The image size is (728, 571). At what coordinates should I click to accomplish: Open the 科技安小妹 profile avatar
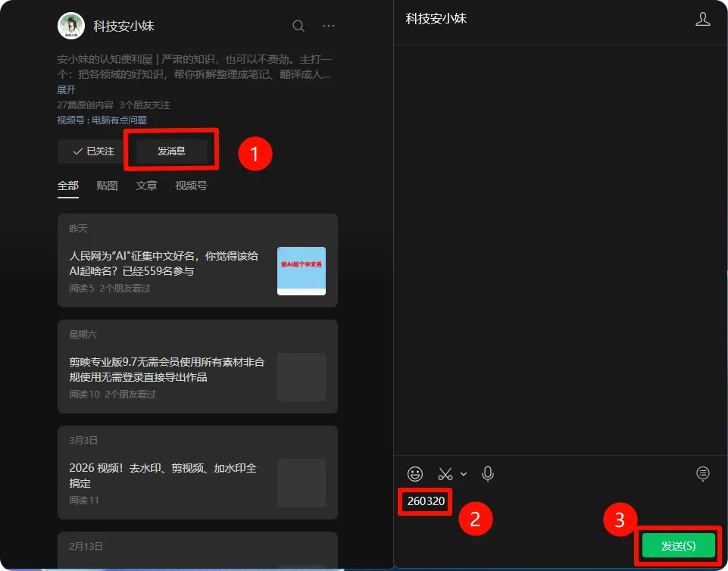(71, 26)
